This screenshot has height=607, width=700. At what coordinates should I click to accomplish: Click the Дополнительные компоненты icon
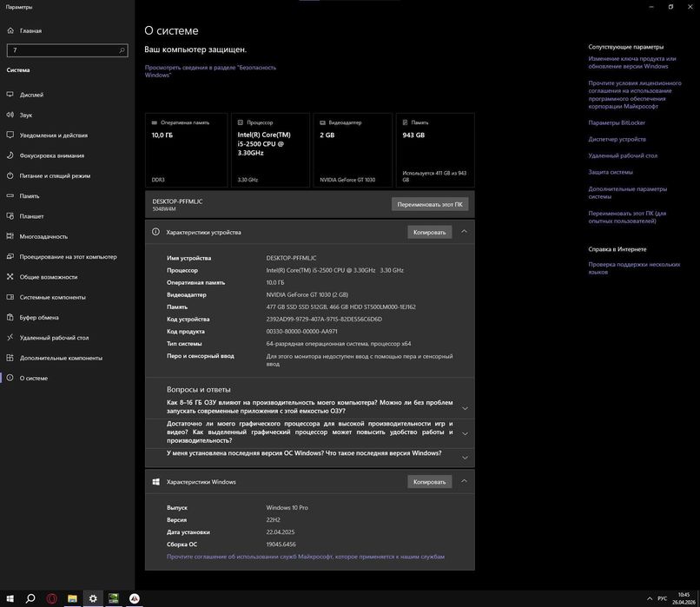coord(10,358)
